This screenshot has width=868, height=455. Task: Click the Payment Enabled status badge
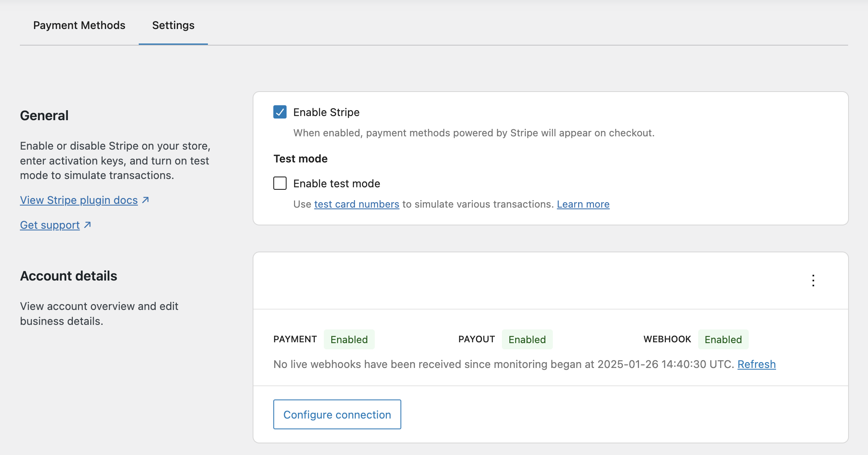point(349,339)
